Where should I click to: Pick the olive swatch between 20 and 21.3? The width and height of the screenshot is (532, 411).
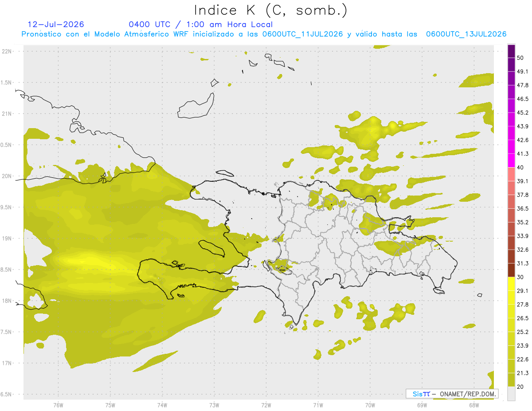[511, 380]
